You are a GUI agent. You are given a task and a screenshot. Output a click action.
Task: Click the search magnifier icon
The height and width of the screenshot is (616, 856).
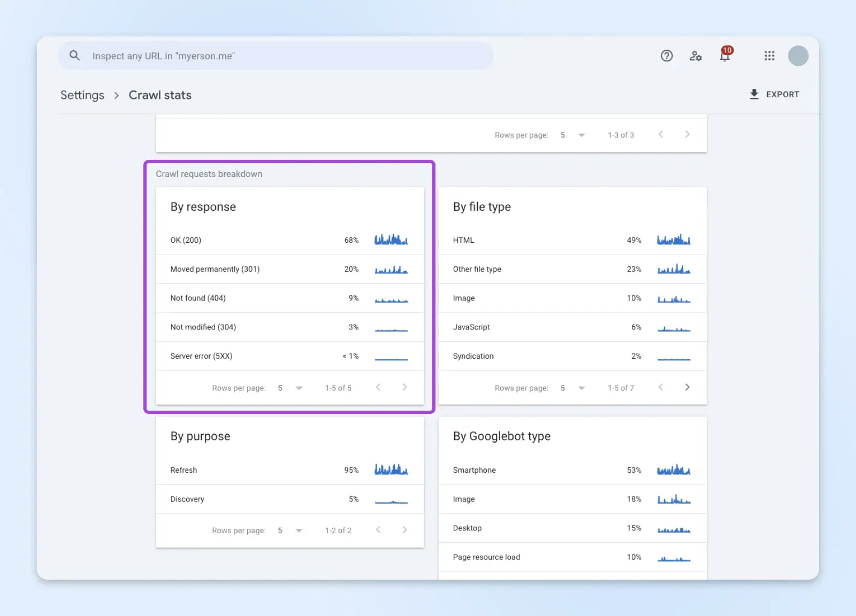click(74, 56)
